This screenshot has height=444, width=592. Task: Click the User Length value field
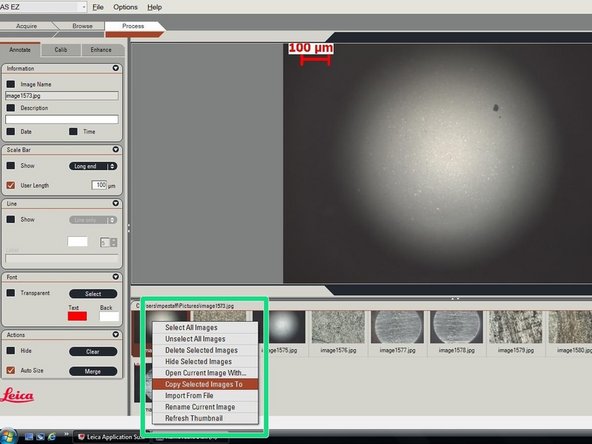point(99,185)
